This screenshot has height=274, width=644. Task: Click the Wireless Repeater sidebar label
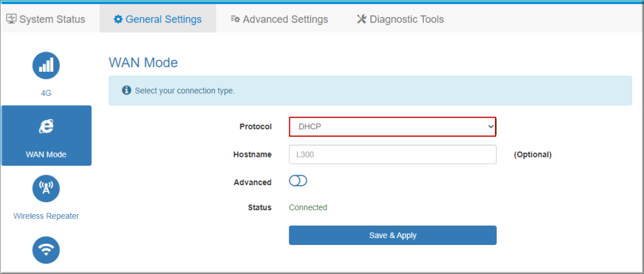pyautogui.click(x=46, y=216)
